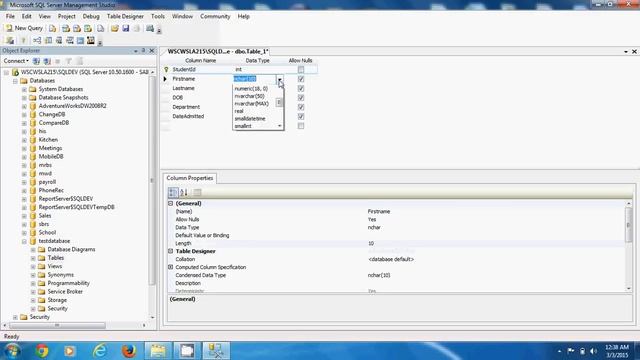The image size is (640, 360).
Task: Select the PhoneRec database in Object Explorer
Action: click(51, 190)
